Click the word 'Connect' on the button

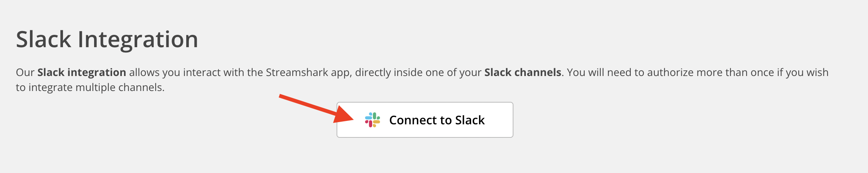coord(413,120)
